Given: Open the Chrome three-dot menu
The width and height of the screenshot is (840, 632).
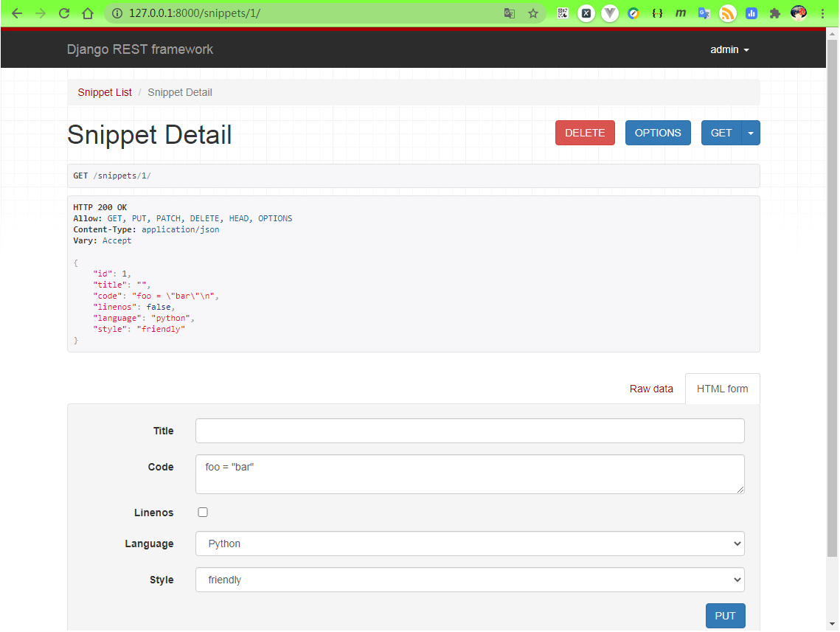Looking at the screenshot, I should (822, 13).
